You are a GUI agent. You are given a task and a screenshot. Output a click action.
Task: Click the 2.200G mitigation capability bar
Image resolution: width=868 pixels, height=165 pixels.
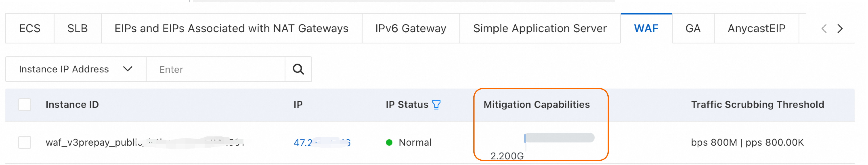click(x=559, y=138)
